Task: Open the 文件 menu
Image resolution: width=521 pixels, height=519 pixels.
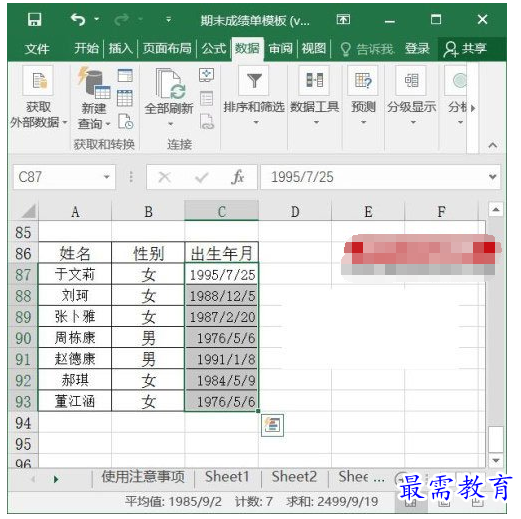Action: [37, 49]
